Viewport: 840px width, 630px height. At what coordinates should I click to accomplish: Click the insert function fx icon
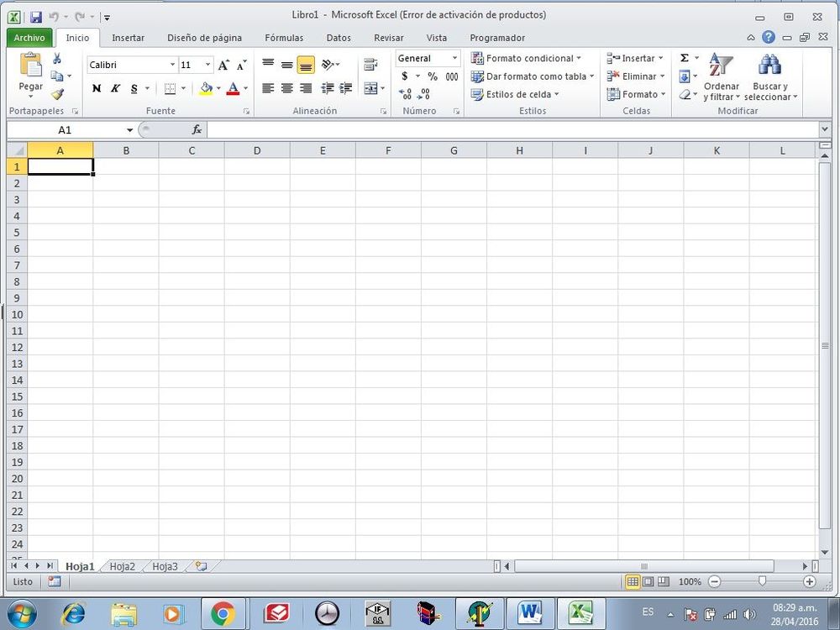point(197,130)
